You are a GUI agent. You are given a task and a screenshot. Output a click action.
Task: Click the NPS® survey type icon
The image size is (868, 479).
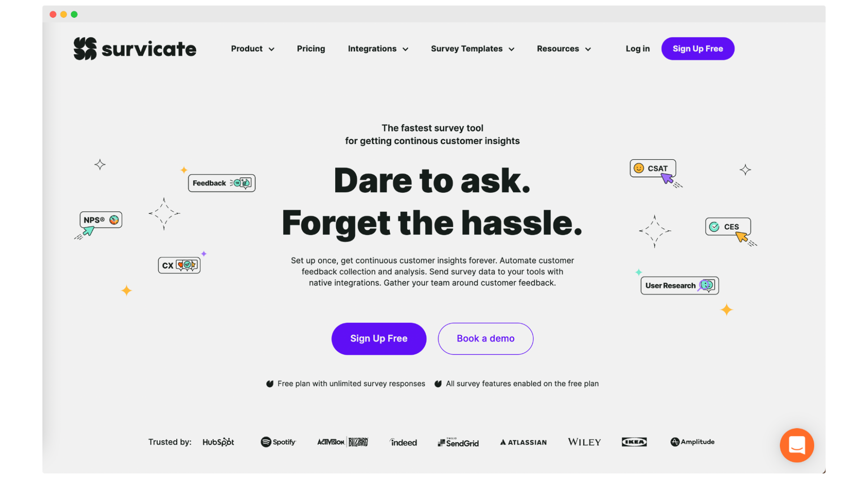[100, 220]
